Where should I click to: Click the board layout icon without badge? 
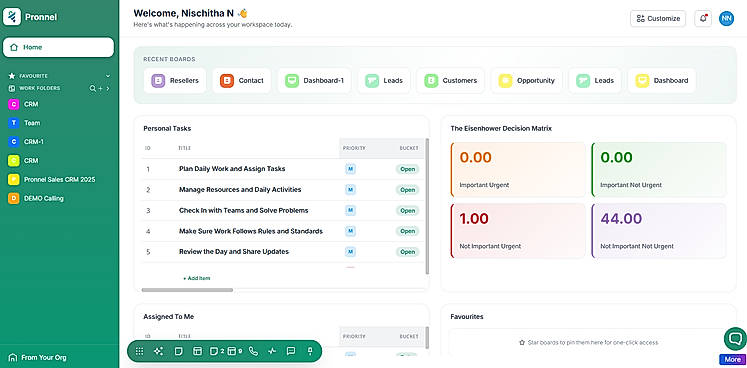(197, 351)
